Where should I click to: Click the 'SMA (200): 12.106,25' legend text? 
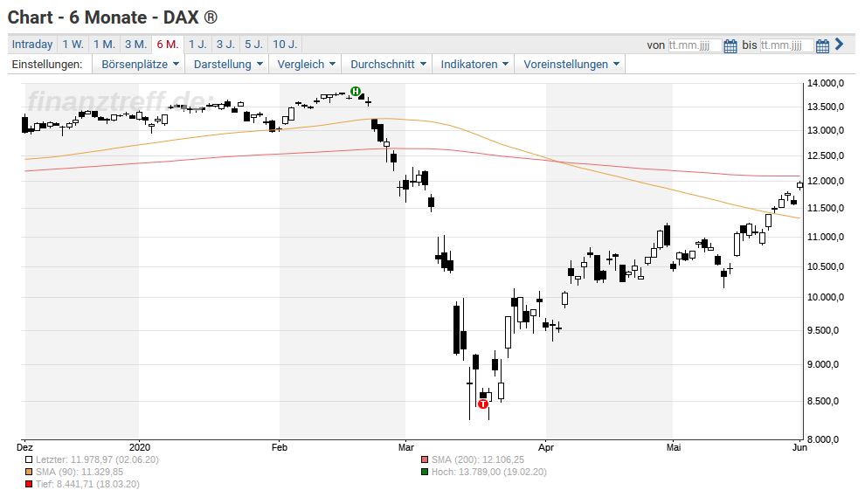coord(478,459)
